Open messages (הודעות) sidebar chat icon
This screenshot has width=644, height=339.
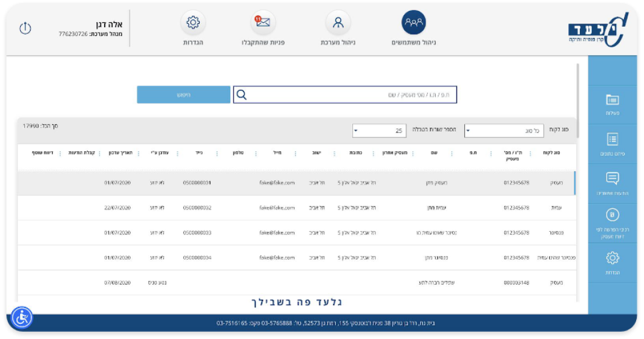612,179
